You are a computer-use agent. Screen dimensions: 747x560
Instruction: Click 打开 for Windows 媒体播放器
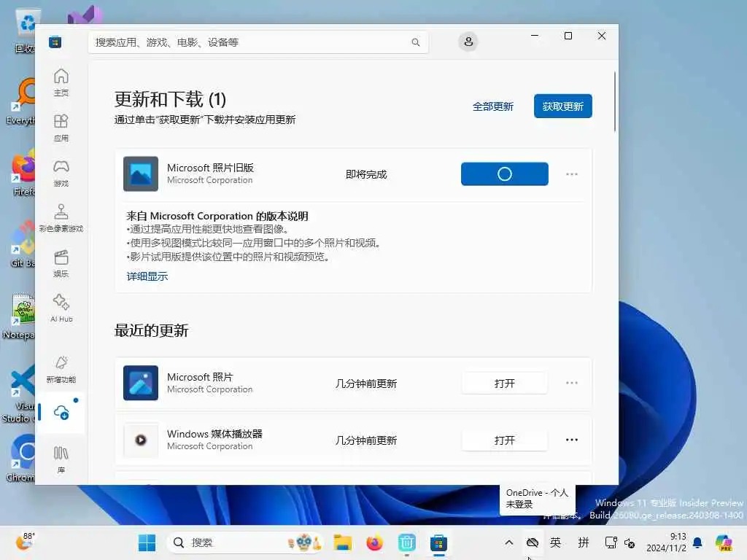coord(505,440)
